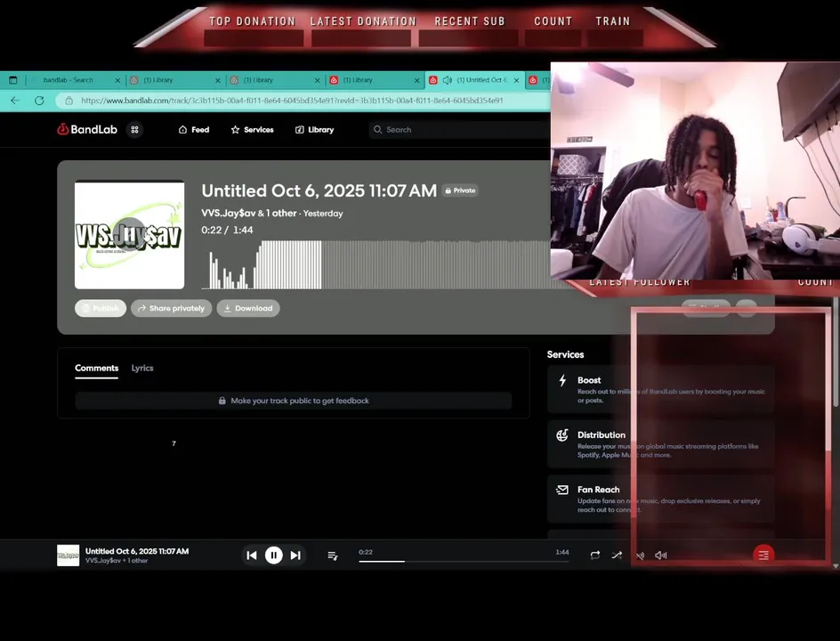Click the browser back arrow
Screen dimensions: 840x641
click(x=15, y=101)
